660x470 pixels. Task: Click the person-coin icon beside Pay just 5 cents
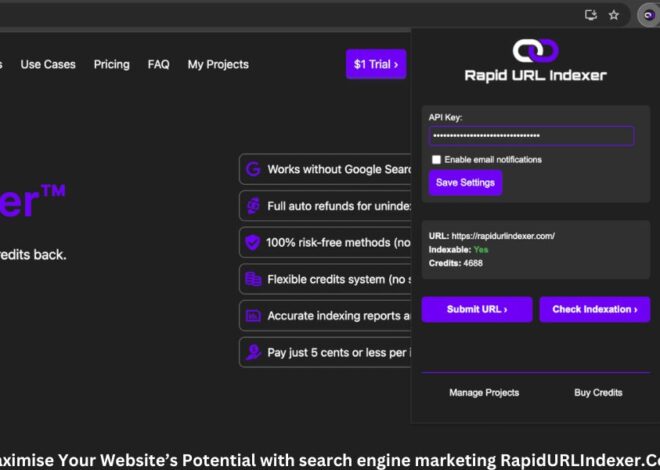pyautogui.click(x=253, y=352)
